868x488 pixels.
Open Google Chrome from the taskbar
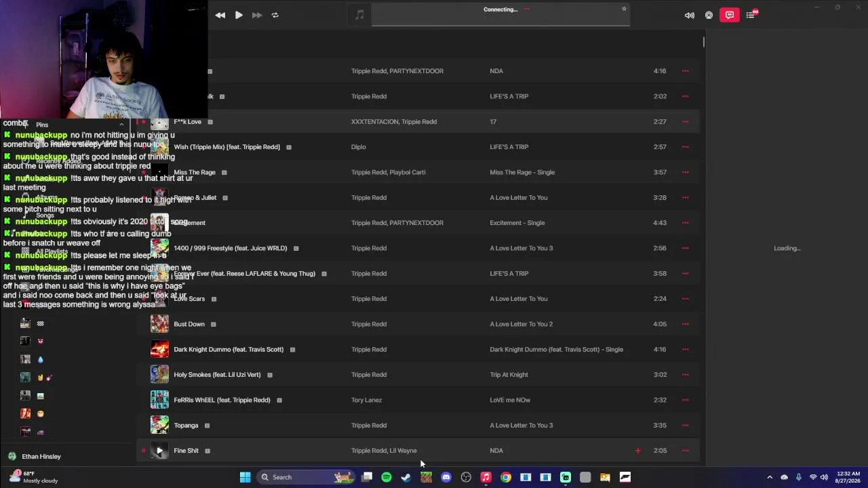(x=506, y=477)
